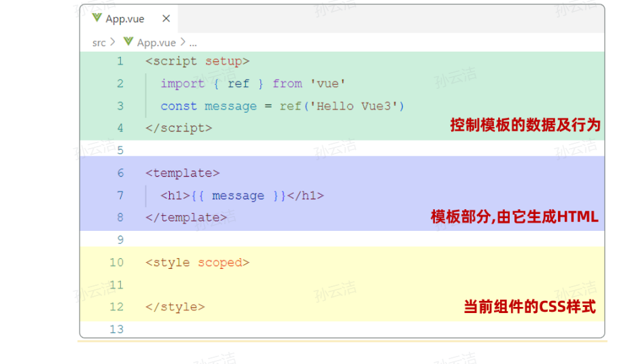Click the setup attribute on line 1
The image size is (634, 364).
pos(223,61)
